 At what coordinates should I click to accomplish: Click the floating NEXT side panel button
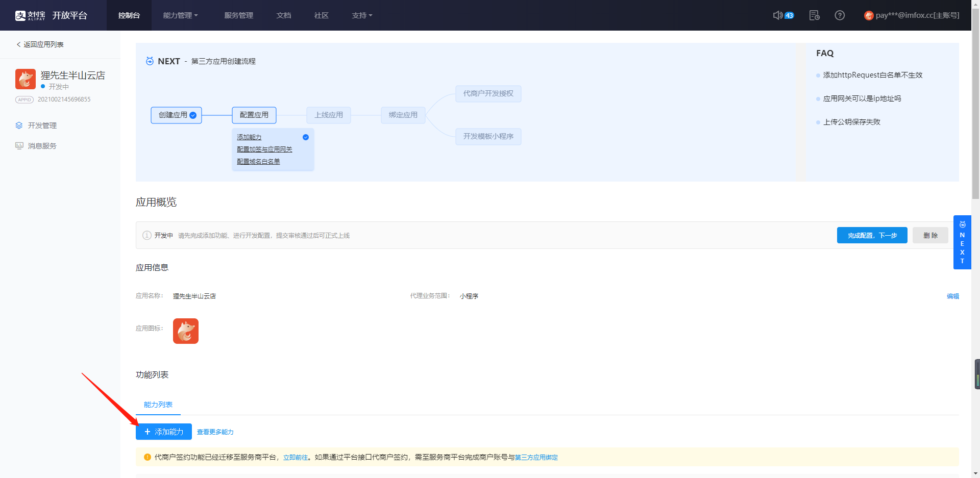[962, 242]
